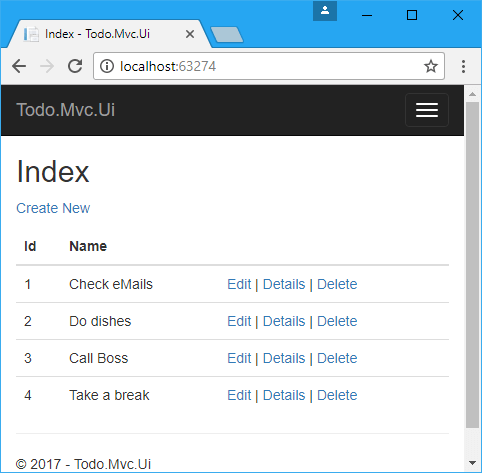The width and height of the screenshot is (482, 473).
Task: View Details of Check eMails
Action: point(284,284)
